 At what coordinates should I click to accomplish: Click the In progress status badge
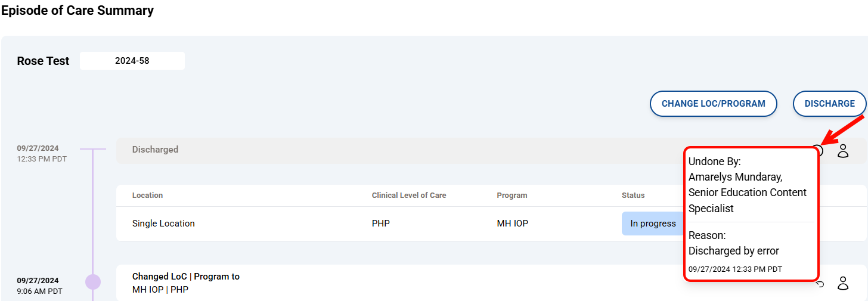click(x=653, y=224)
